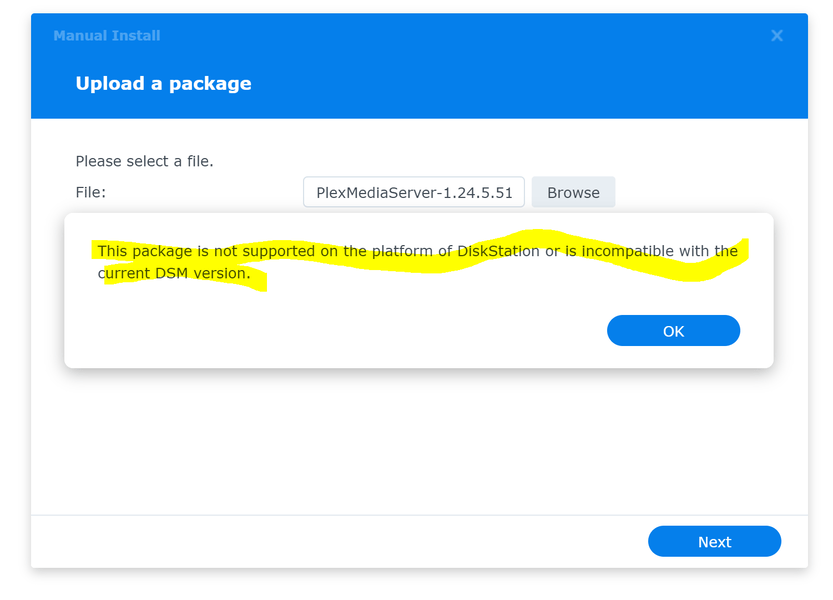Click empty space left of the OK button

point(350,330)
